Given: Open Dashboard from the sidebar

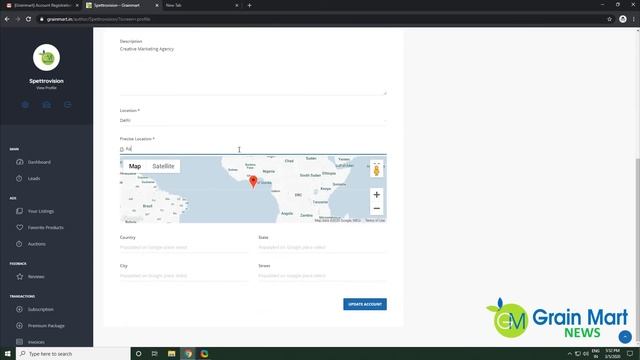Looking at the screenshot, I should (39, 162).
